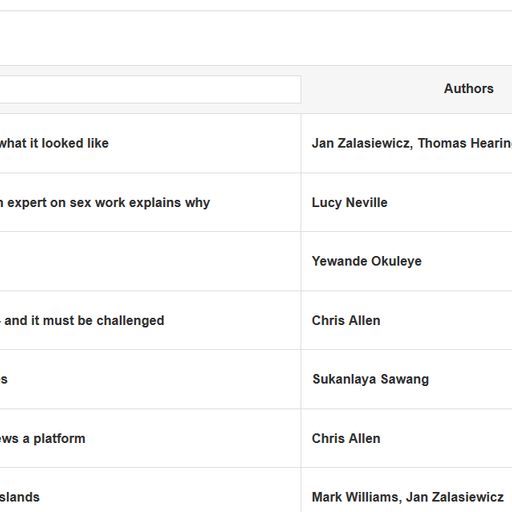This screenshot has height=512, width=512.
Task: Click Mark Williams, Jan Zalasiewicz author cell
Action: [x=407, y=497]
